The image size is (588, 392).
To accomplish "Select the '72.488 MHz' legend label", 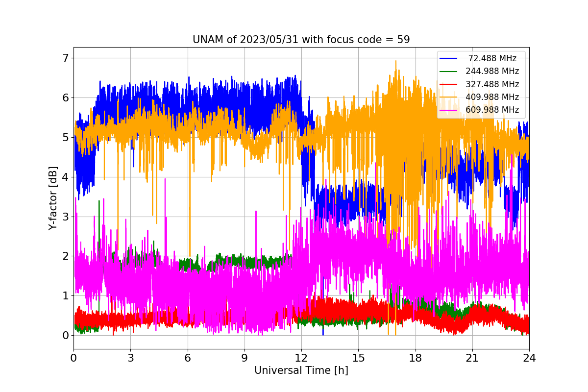I will point(492,58).
